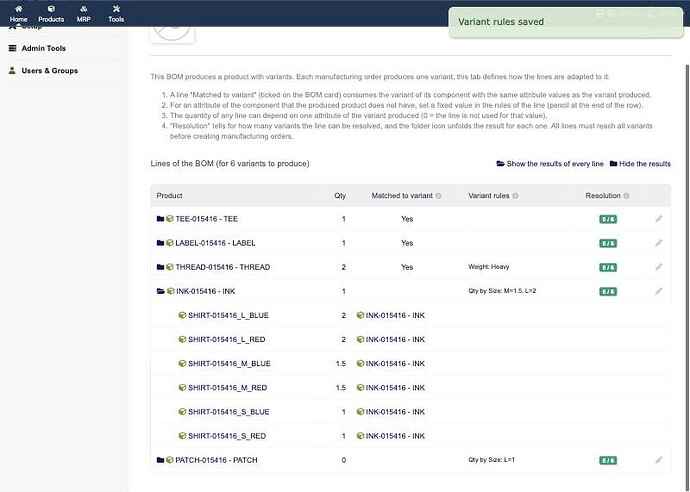
Task: Click Resolution column info icon
Action: click(626, 196)
